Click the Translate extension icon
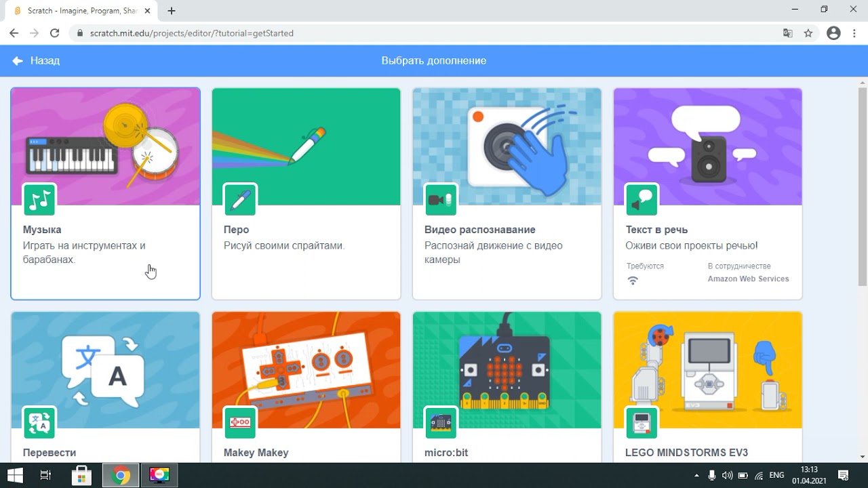The image size is (868, 488). (39, 423)
